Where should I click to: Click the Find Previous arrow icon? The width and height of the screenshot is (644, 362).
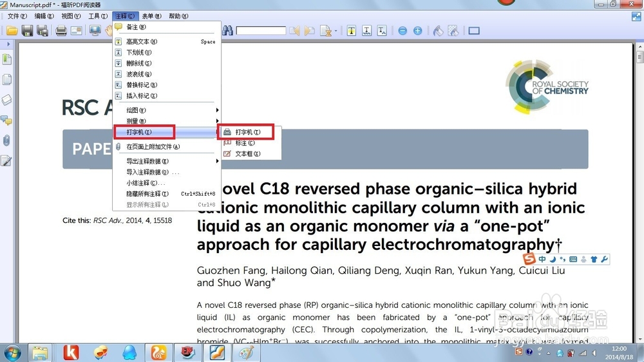tap(294, 31)
